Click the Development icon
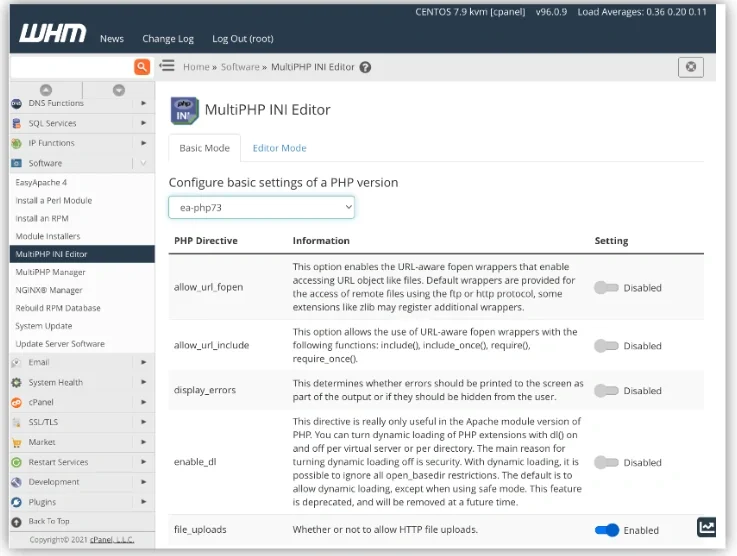 tap(16, 482)
